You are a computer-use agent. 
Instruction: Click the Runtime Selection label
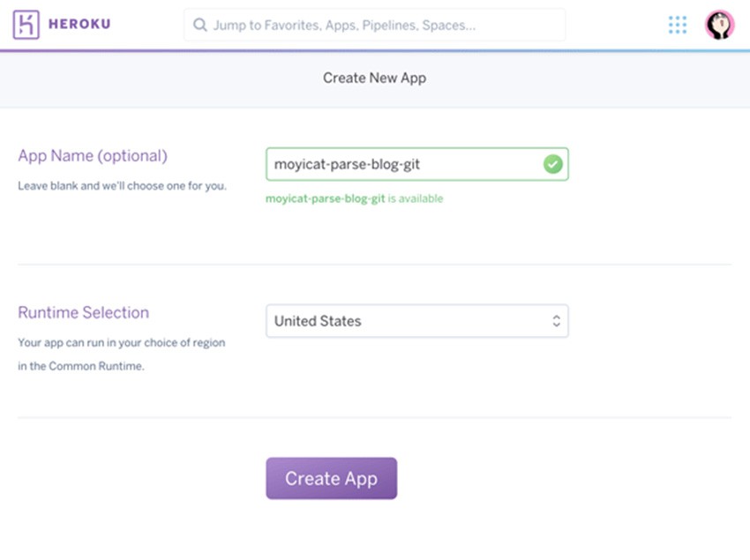(84, 313)
